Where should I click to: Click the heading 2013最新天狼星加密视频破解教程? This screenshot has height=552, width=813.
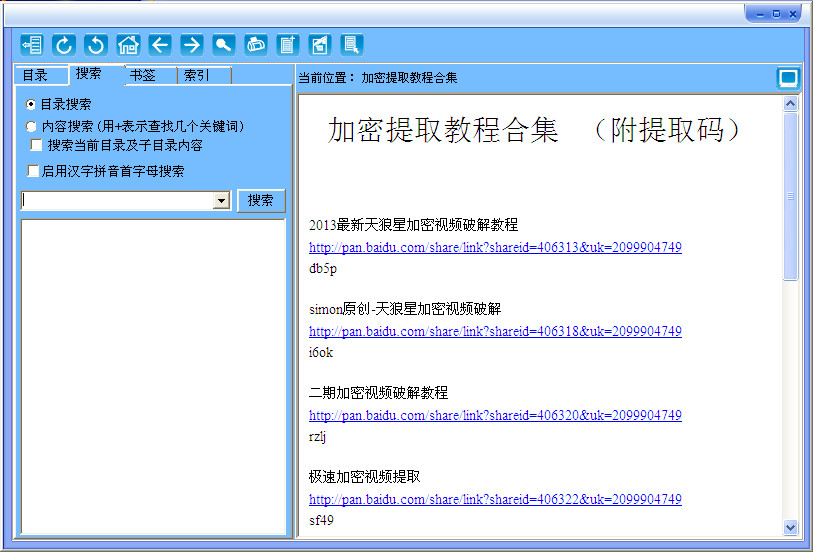pos(413,225)
